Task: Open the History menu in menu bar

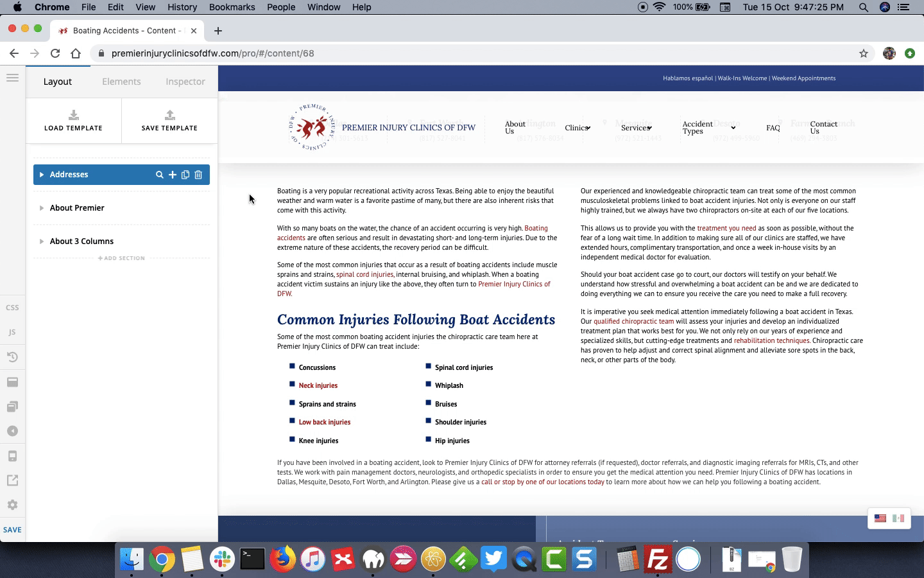Action: 182,7
